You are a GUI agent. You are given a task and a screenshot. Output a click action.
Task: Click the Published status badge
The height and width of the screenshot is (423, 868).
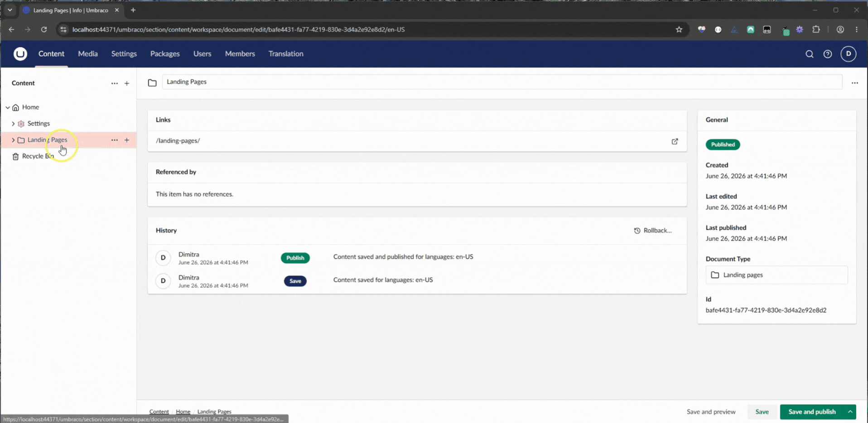pyautogui.click(x=723, y=144)
